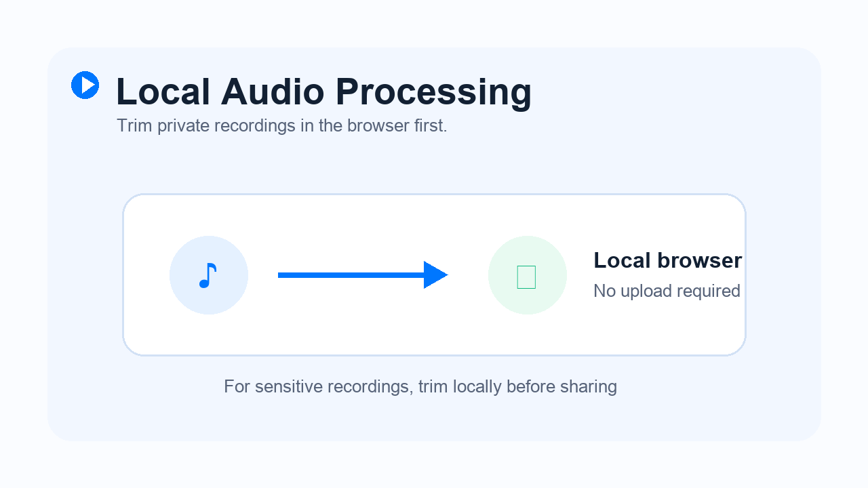Click "Trim private recordings in the browser first."
The width and height of the screenshot is (868, 488).
pyautogui.click(x=282, y=126)
